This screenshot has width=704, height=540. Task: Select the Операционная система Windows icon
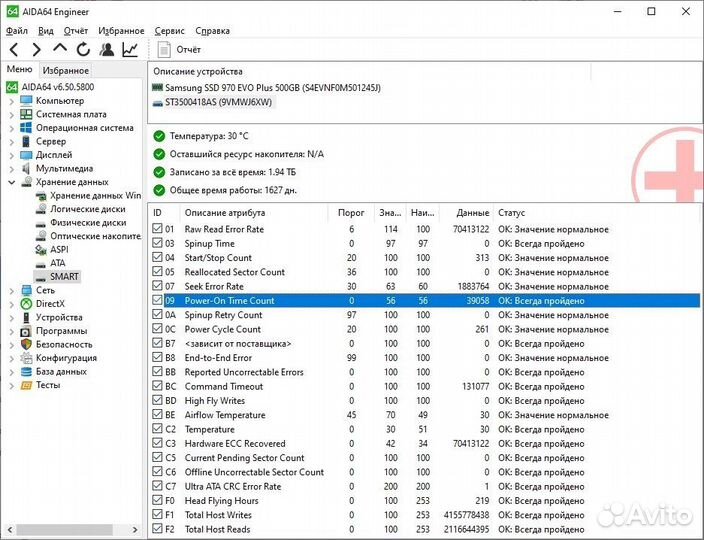[x=26, y=127]
